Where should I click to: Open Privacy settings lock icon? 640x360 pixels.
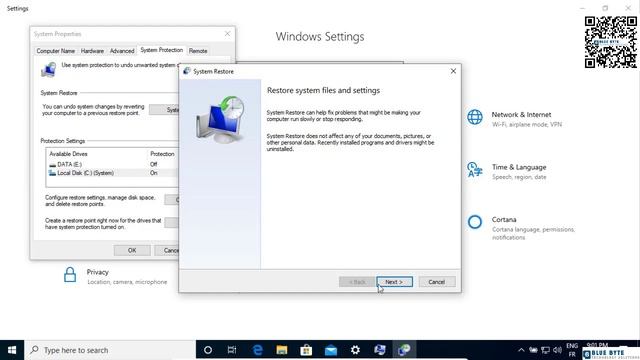[x=70, y=275]
